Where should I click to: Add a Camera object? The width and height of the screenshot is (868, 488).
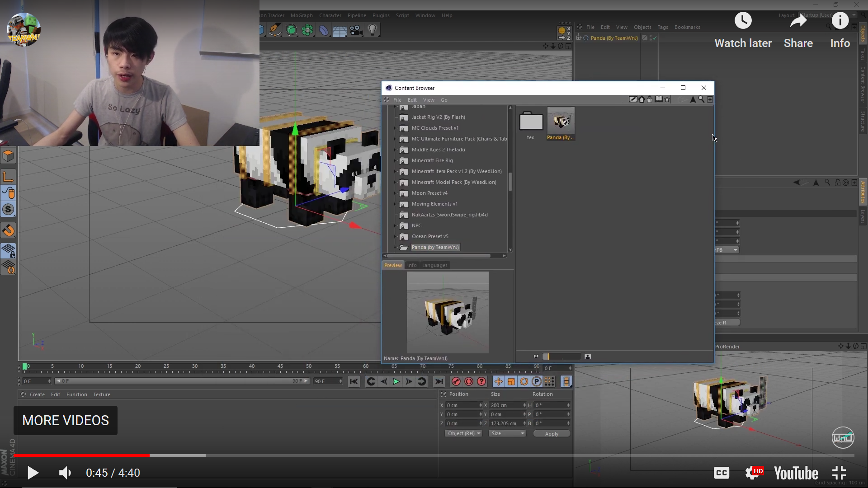(x=356, y=30)
